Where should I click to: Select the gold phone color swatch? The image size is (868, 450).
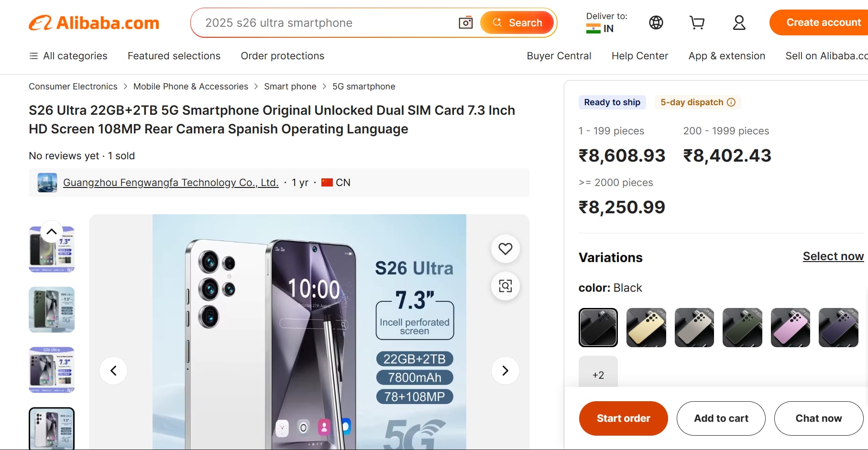coord(646,328)
